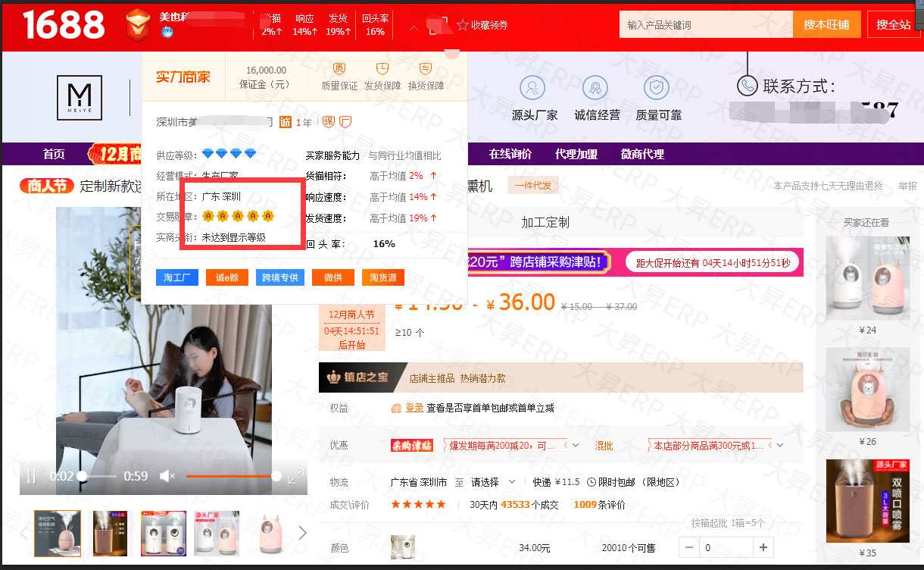
Task: Open the 在线询价 tab
Action: click(x=510, y=154)
